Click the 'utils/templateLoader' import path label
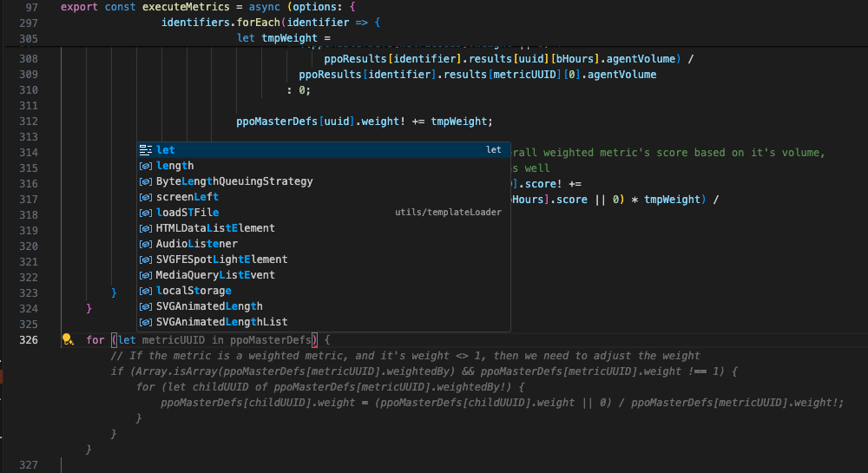 pyautogui.click(x=448, y=213)
